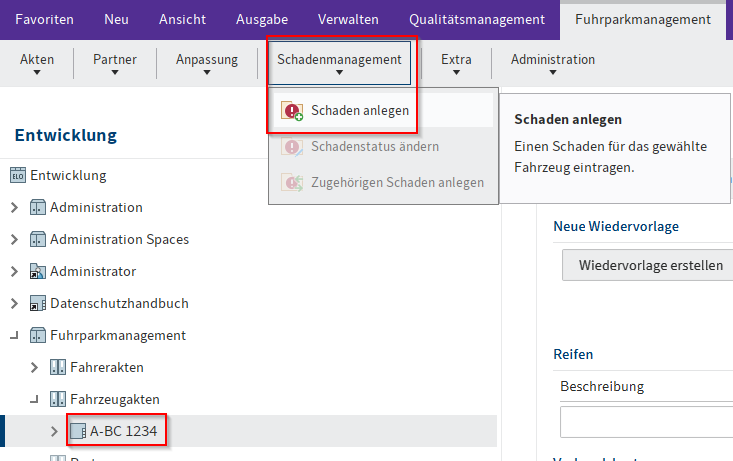Choose Schaden anlegen from the menu
733x461 pixels.
tap(383, 110)
